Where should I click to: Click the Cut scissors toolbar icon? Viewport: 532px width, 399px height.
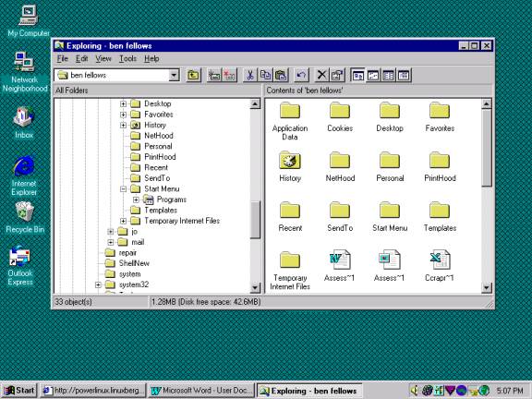click(x=250, y=75)
